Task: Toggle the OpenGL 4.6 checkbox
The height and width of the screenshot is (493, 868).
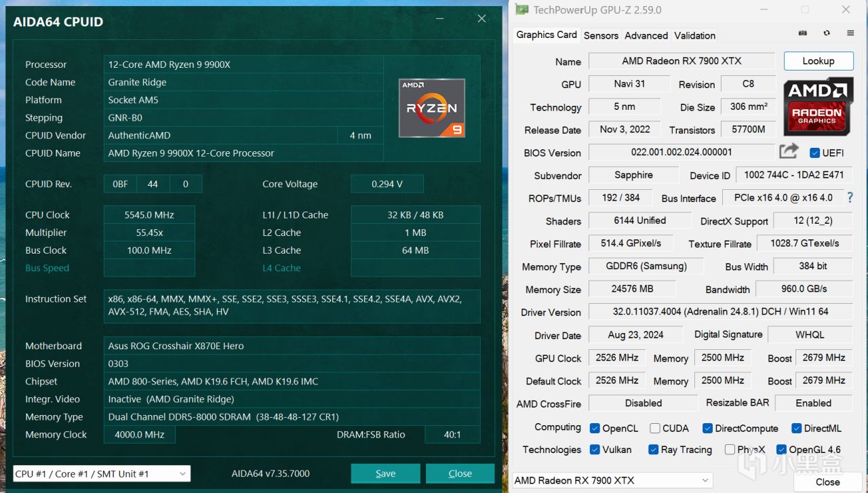Action: [781, 450]
